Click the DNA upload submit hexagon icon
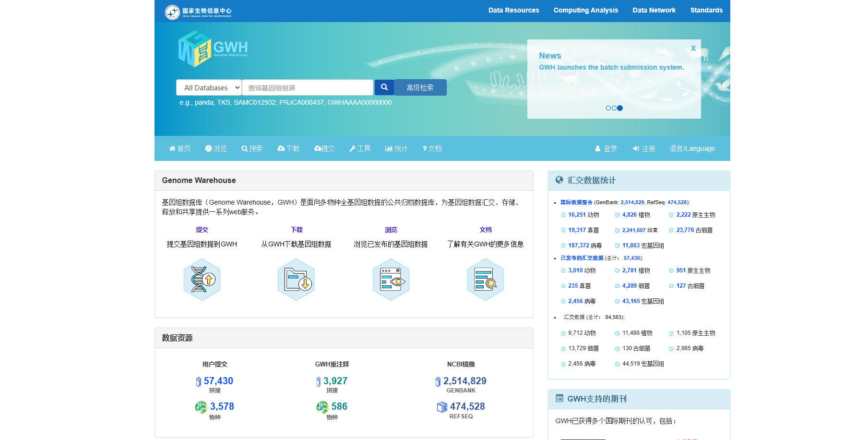This screenshot has width=868, height=440. click(202, 280)
